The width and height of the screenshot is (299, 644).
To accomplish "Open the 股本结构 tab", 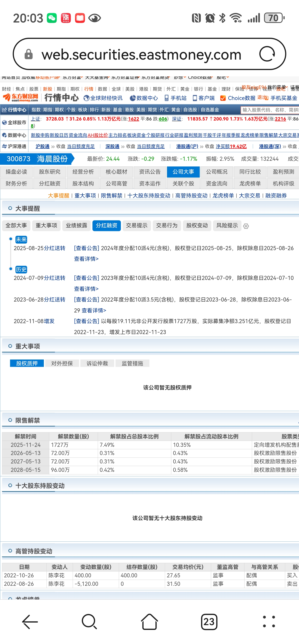I will tap(83, 184).
